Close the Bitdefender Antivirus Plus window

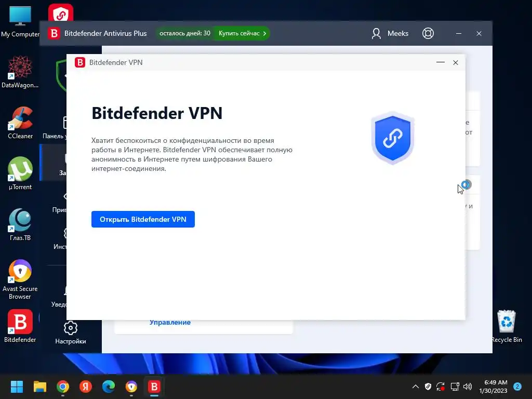[x=478, y=33]
